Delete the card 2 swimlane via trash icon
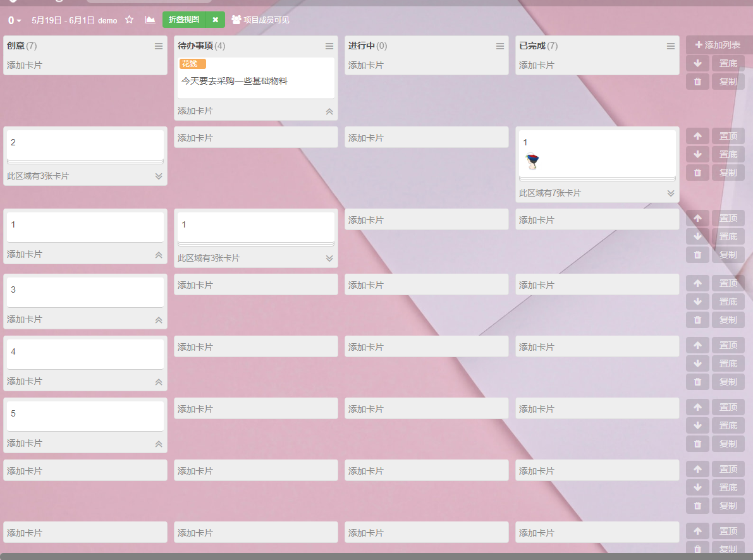The width and height of the screenshot is (753, 560). pos(698,173)
